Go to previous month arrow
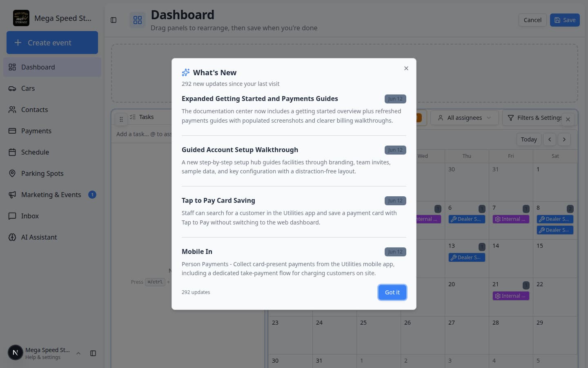 [x=550, y=139]
